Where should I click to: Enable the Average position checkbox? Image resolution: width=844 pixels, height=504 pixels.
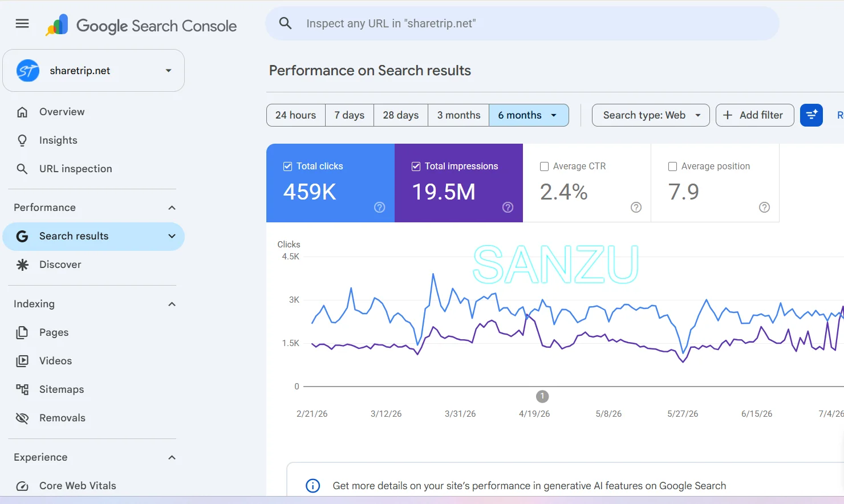pos(673,166)
